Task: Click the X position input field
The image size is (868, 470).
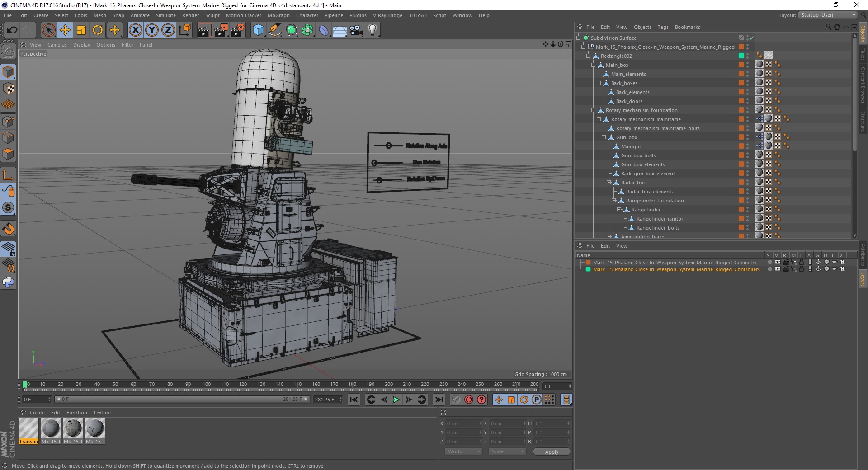Action: point(464,423)
